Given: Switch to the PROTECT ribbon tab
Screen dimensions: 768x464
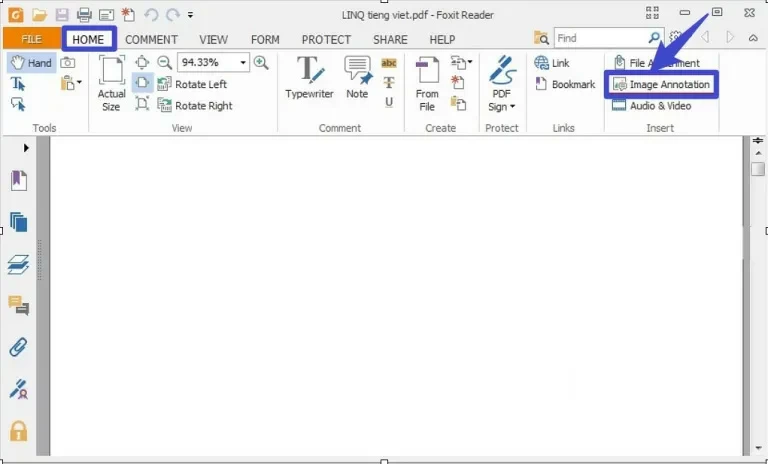Looking at the screenshot, I should [326, 39].
